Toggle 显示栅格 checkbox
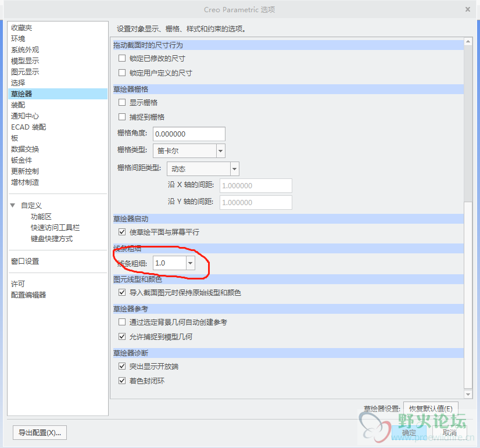Screen dimensions: 480x448 (x=122, y=102)
